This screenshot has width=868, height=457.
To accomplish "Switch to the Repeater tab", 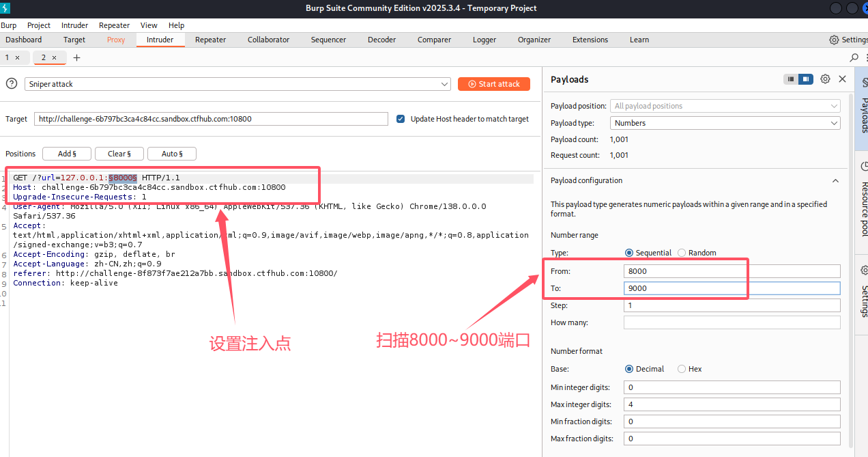I will point(211,40).
